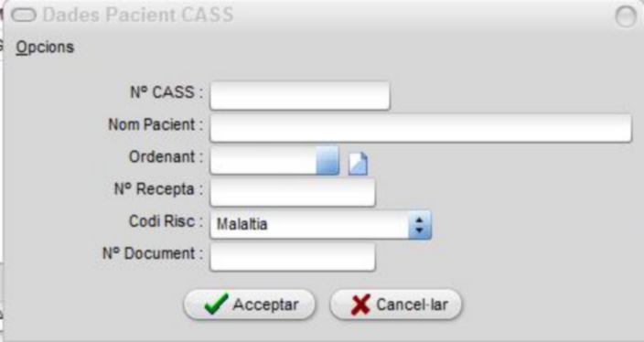The height and width of the screenshot is (342, 644).
Task: Click into the Nom Pacient field
Action: (421, 128)
